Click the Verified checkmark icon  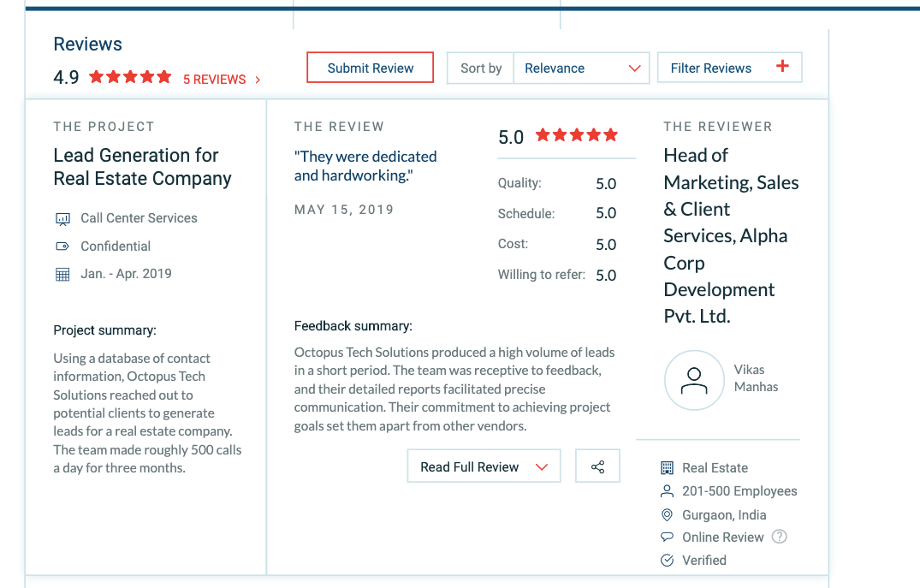point(668,561)
